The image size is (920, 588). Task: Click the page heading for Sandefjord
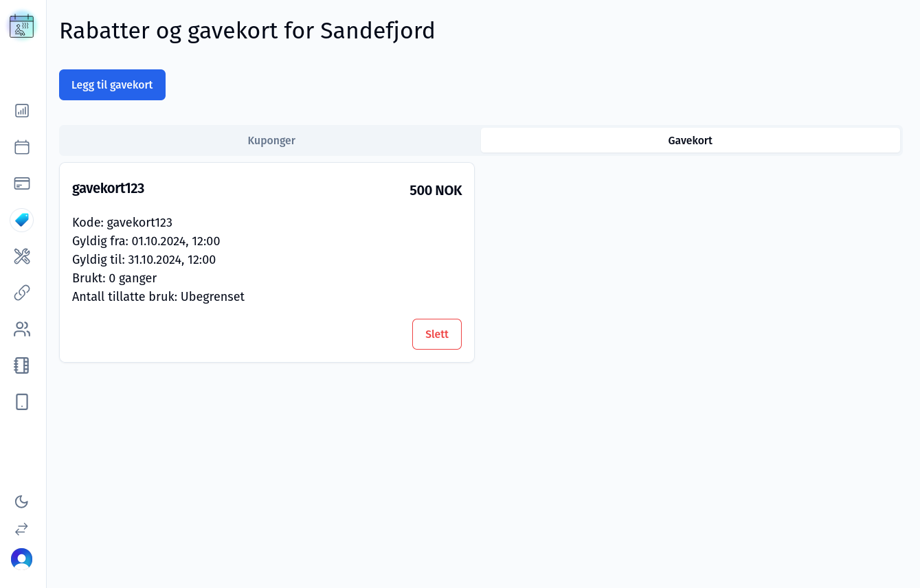coord(247,31)
